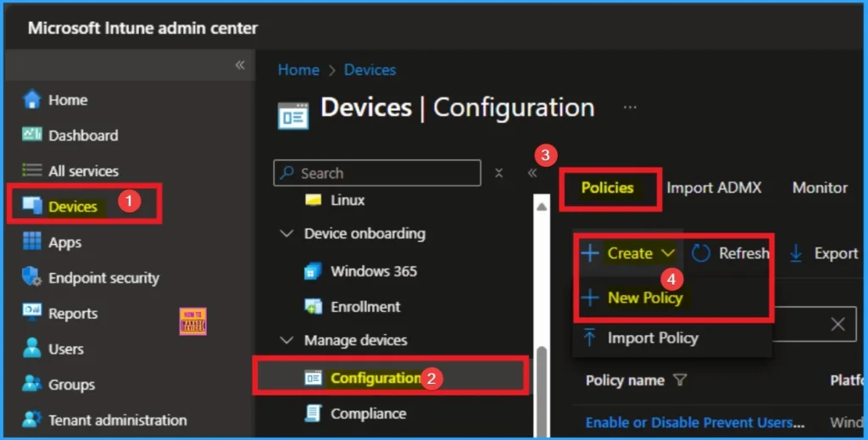The height and width of the screenshot is (440, 868).
Task: Select Compliance under Manage devices
Action: pos(368,414)
